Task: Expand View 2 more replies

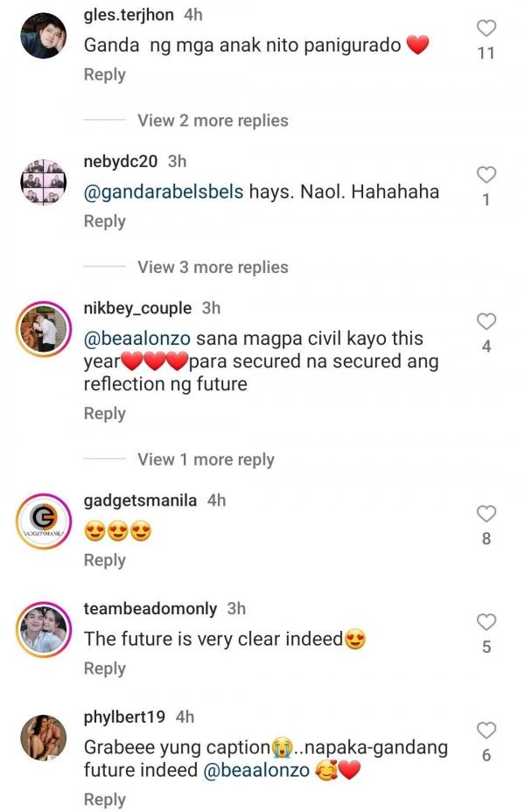Action: point(213,121)
